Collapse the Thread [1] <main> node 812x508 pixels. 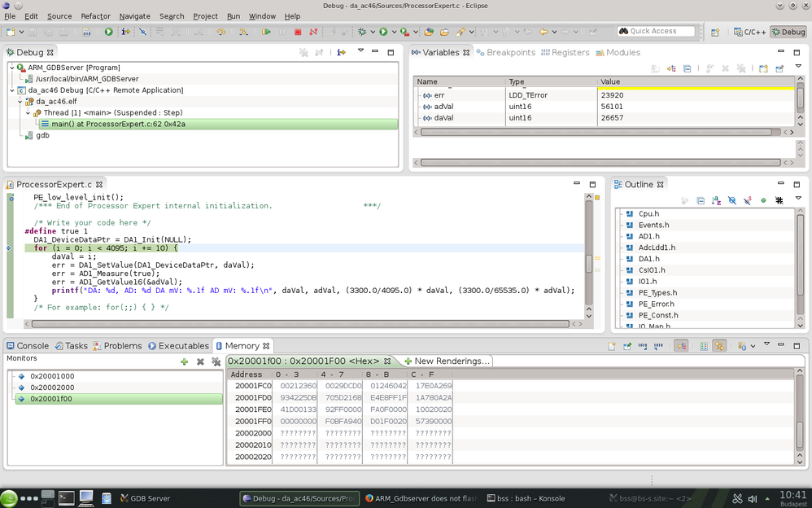pyautogui.click(x=29, y=113)
